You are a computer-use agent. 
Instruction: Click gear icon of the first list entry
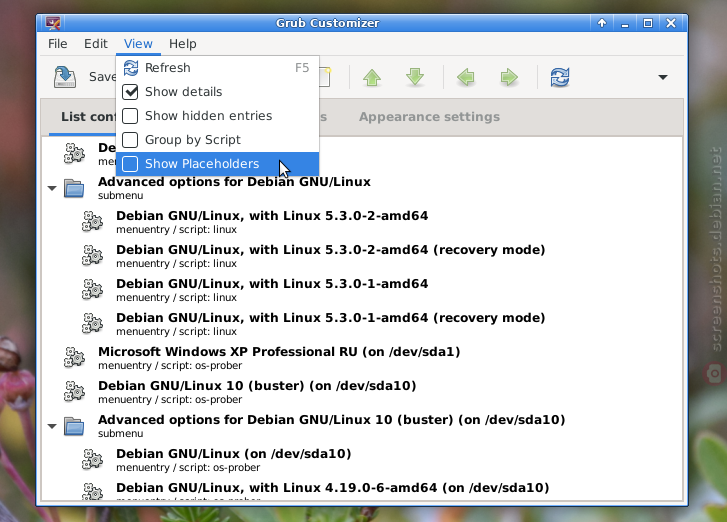click(x=74, y=153)
